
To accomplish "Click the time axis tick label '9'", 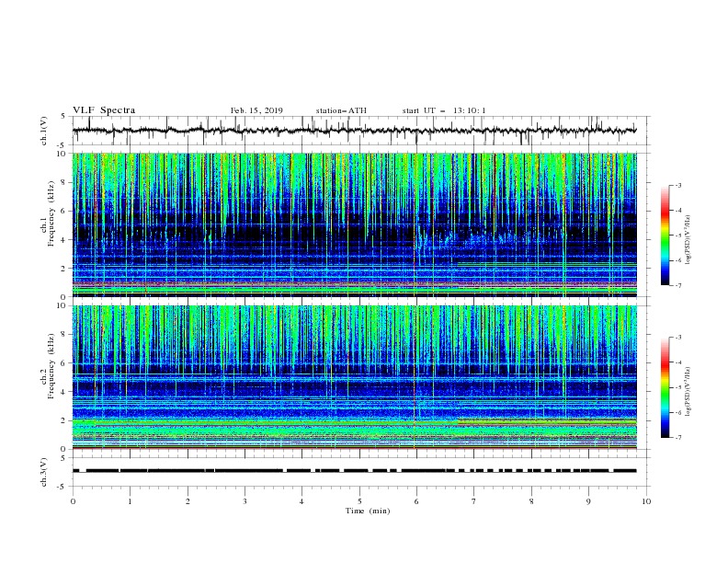I will click(588, 501).
